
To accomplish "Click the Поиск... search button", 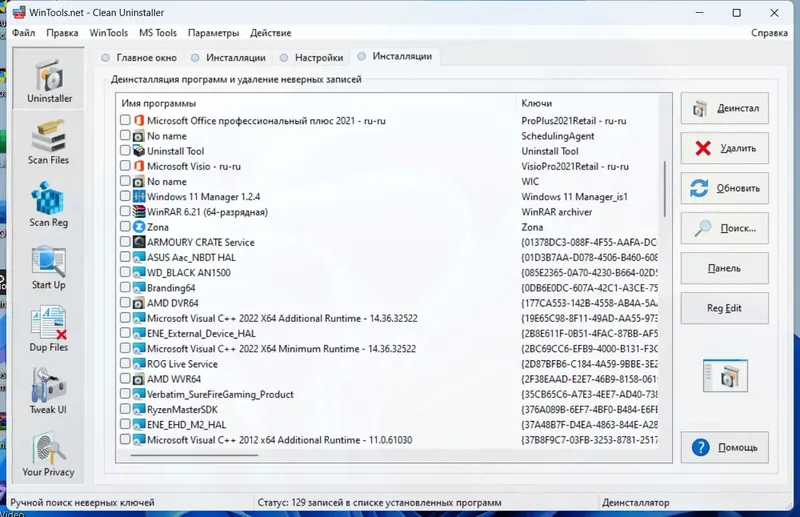I will click(724, 228).
